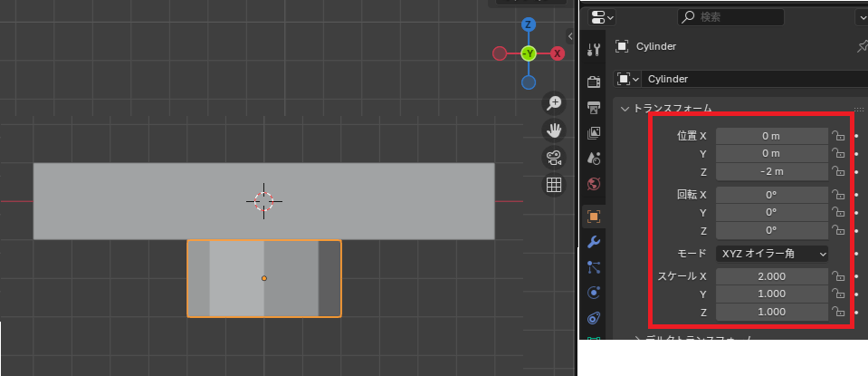Collapse the トランスフォーム panel

(x=625, y=109)
